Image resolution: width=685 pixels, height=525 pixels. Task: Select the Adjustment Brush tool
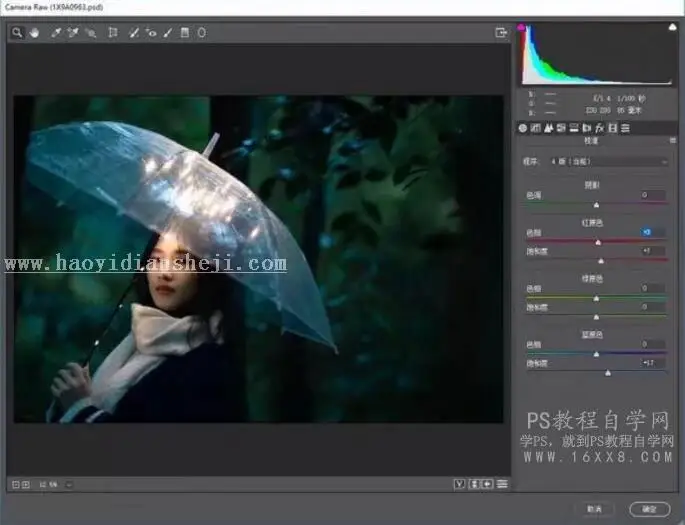click(x=168, y=33)
